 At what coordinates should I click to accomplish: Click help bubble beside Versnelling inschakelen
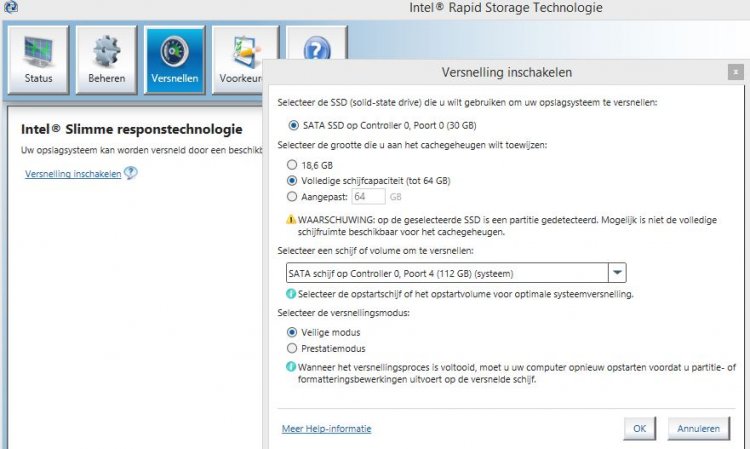tap(131, 173)
